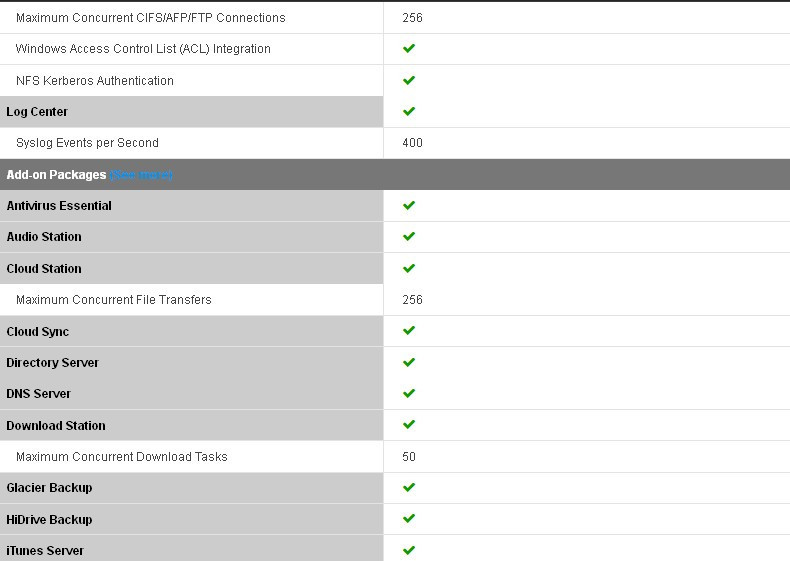Select the Log Center row label
The height and width of the screenshot is (561, 790).
click(37, 112)
